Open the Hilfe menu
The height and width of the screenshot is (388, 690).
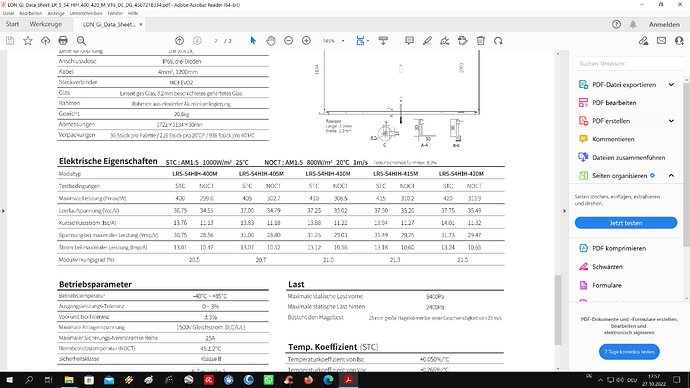[x=133, y=13]
